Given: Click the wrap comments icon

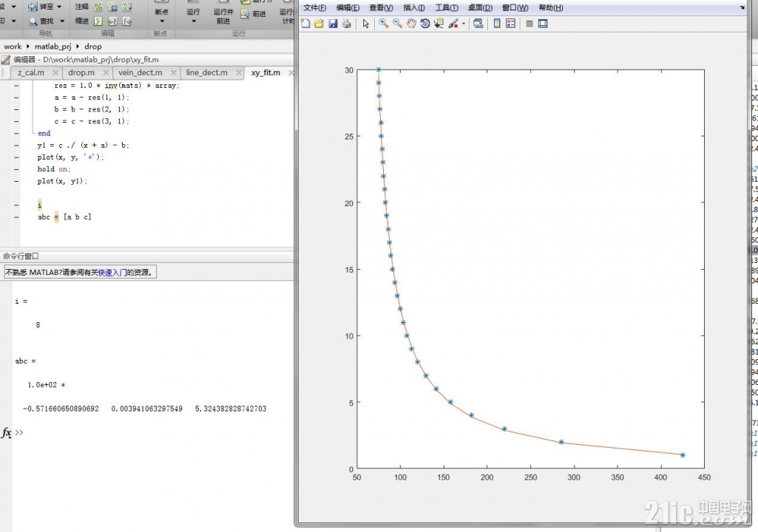Looking at the screenshot, I should coord(127,7).
